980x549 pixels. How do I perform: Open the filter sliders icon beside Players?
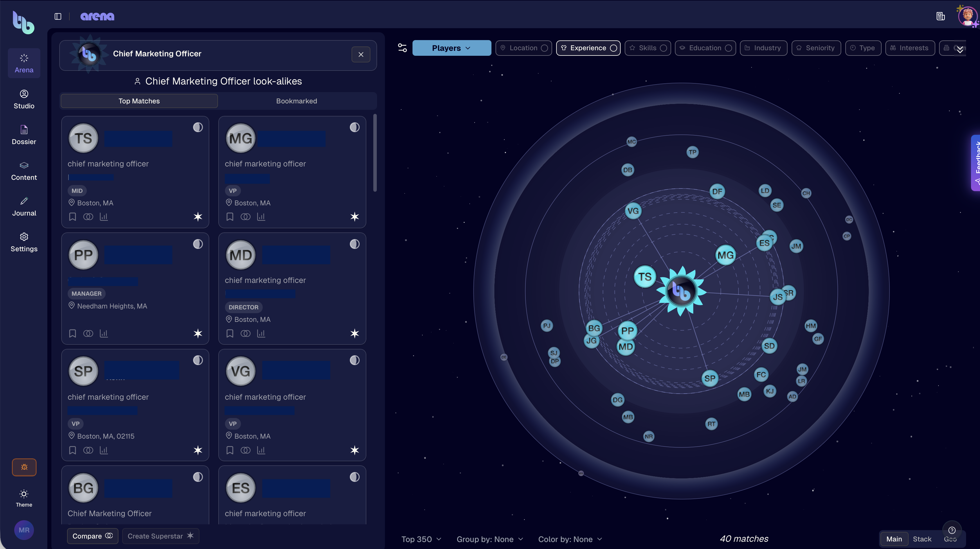[x=402, y=48]
